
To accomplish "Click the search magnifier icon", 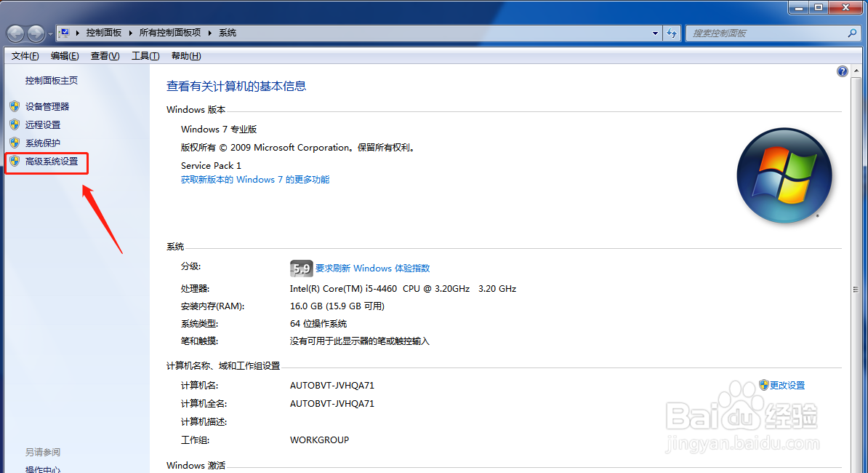I will [852, 33].
